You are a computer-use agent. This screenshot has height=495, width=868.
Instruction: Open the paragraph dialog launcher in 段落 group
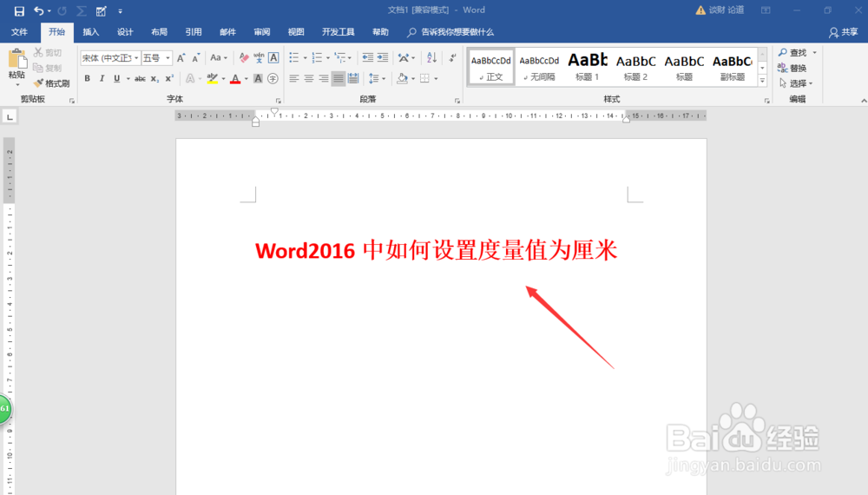[457, 101]
